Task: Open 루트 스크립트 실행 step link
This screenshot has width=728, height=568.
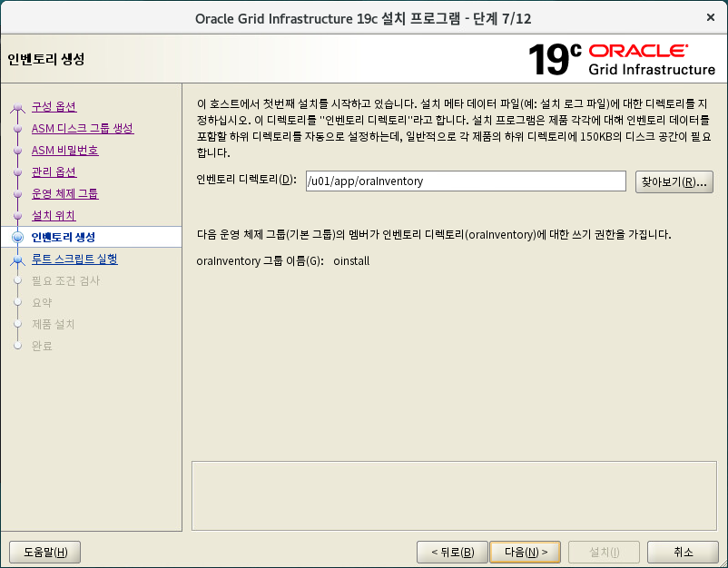Action: (x=74, y=259)
